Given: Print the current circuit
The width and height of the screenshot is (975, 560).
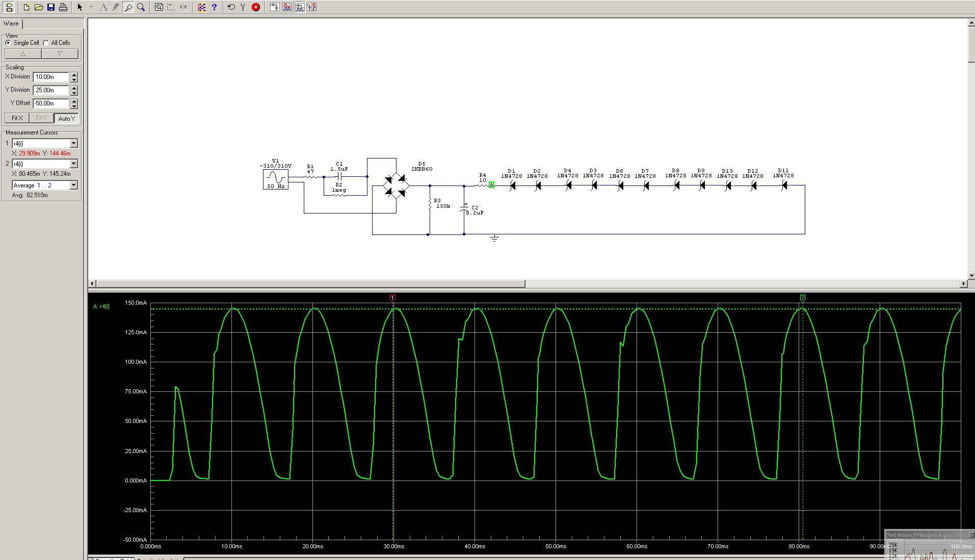Looking at the screenshot, I should pos(63,7).
